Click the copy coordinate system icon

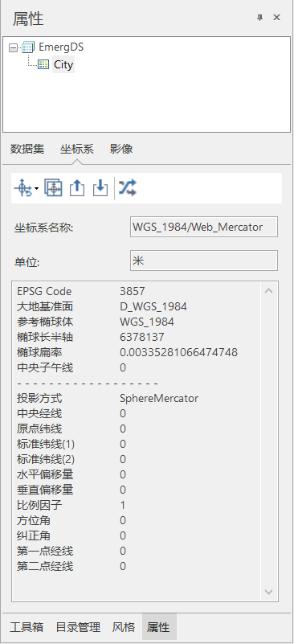pos(53,188)
